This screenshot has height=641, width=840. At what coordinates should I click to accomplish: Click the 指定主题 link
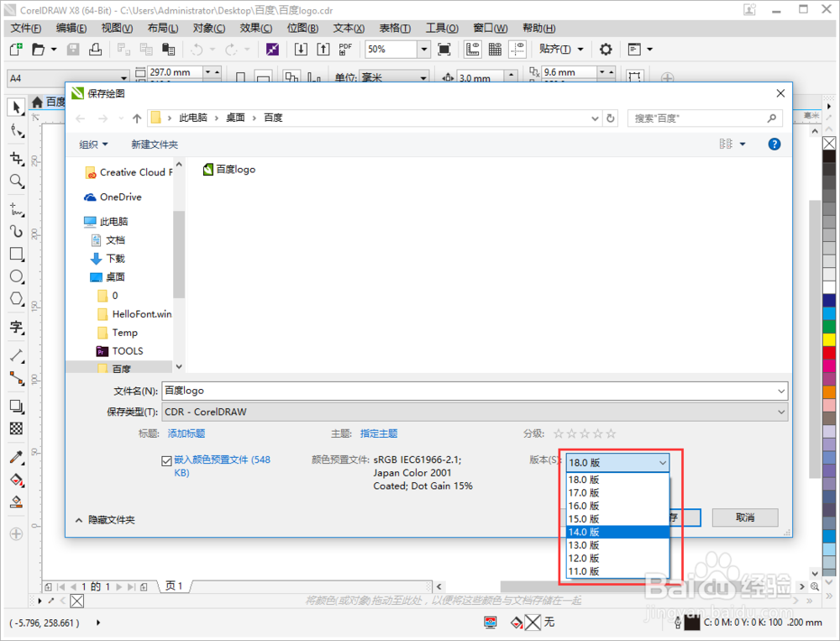(x=379, y=433)
